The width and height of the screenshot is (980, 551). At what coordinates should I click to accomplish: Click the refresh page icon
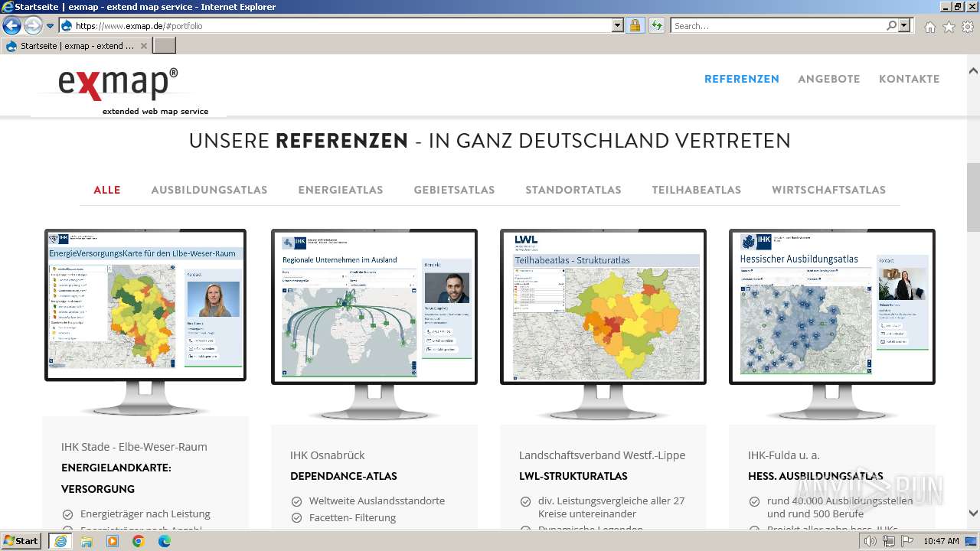pos(656,26)
